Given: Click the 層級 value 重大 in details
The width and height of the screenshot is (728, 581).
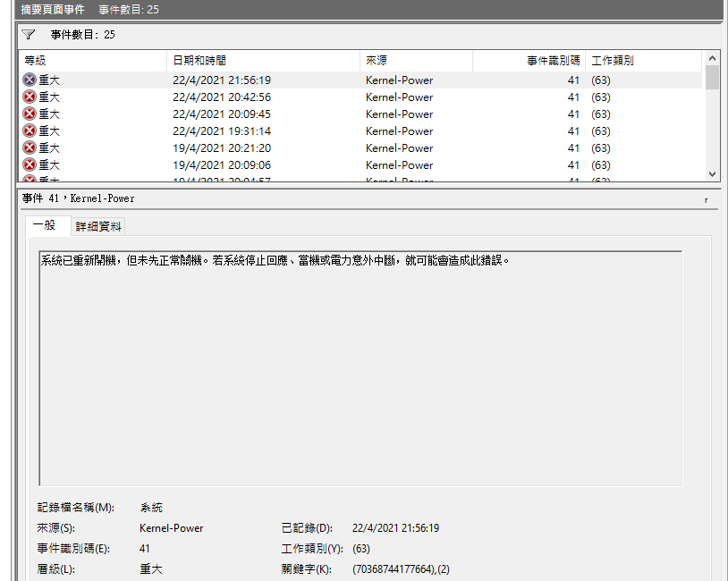Looking at the screenshot, I should click(x=151, y=569).
